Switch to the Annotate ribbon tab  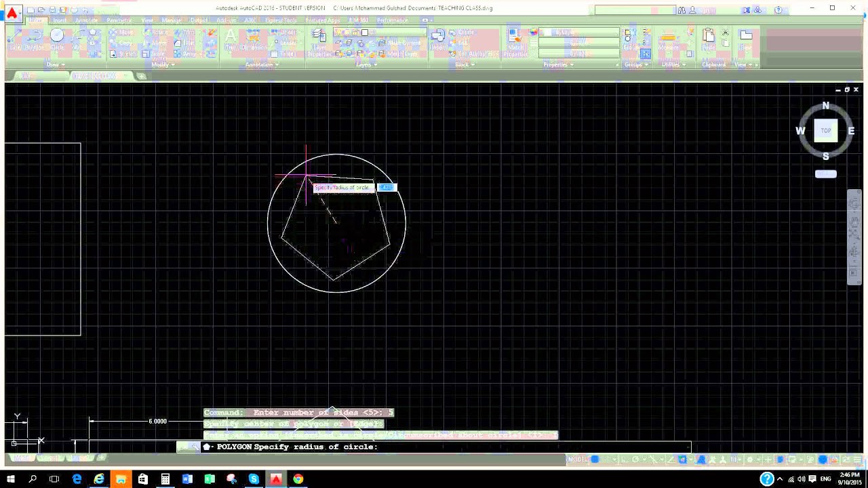(87, 20)
